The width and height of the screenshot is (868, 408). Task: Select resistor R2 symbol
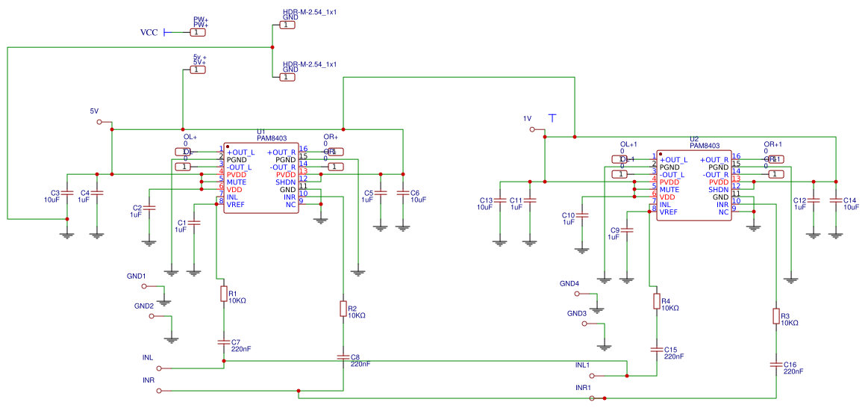(x=343, y=309)
